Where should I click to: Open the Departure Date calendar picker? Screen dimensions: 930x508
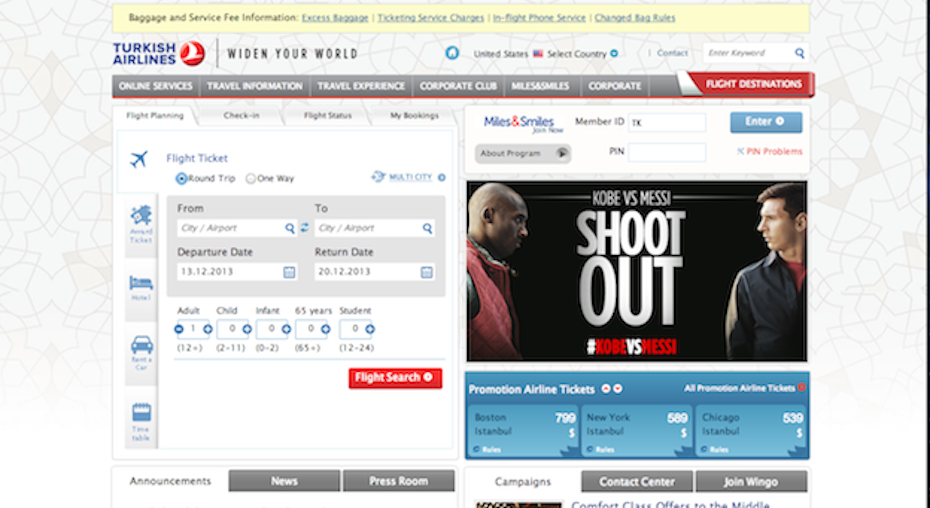pos(289,272)
